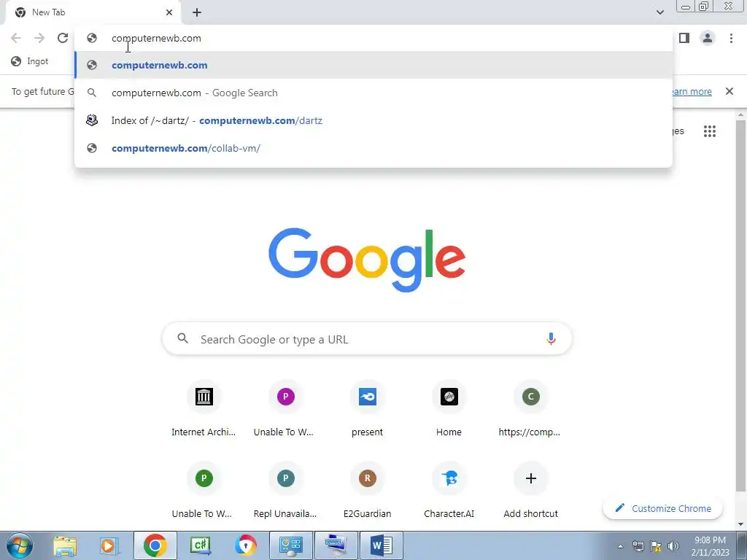Launch Windows Media Player from taskbar
This screenshot has width=747, height=560.
pos(109,545)
